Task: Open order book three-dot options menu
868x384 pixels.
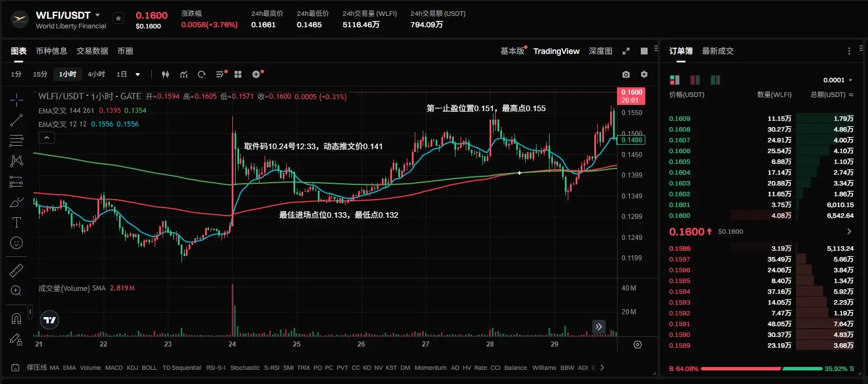Action: tap(849, 51)
